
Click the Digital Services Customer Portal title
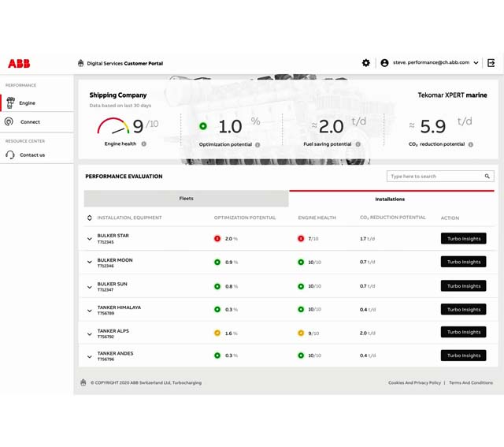(x=125, y=63)
